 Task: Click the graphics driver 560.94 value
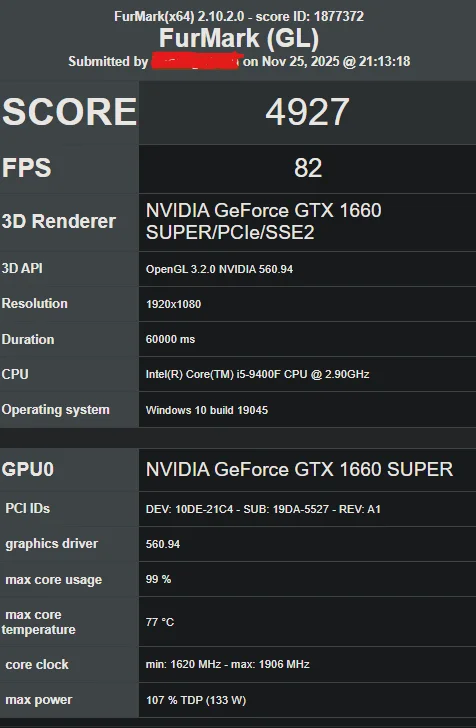tap(163, 544)
